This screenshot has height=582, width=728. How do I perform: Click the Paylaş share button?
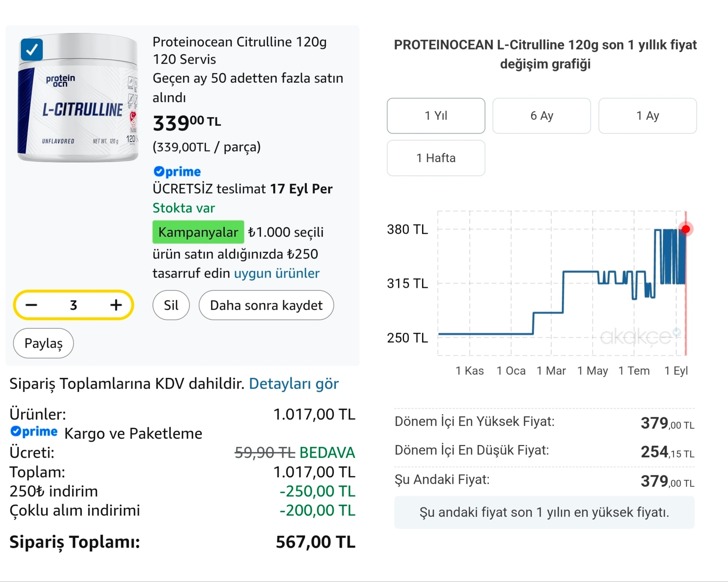click(44, 343)
